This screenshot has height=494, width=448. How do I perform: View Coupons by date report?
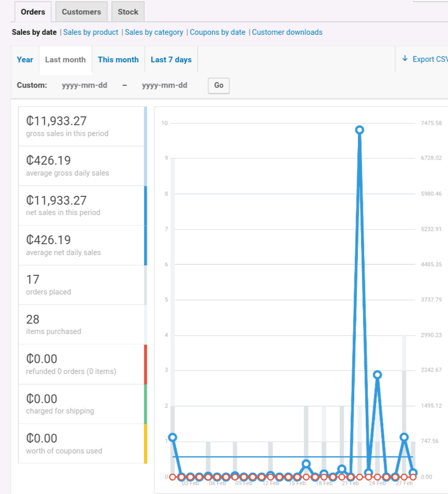[218, 32]
